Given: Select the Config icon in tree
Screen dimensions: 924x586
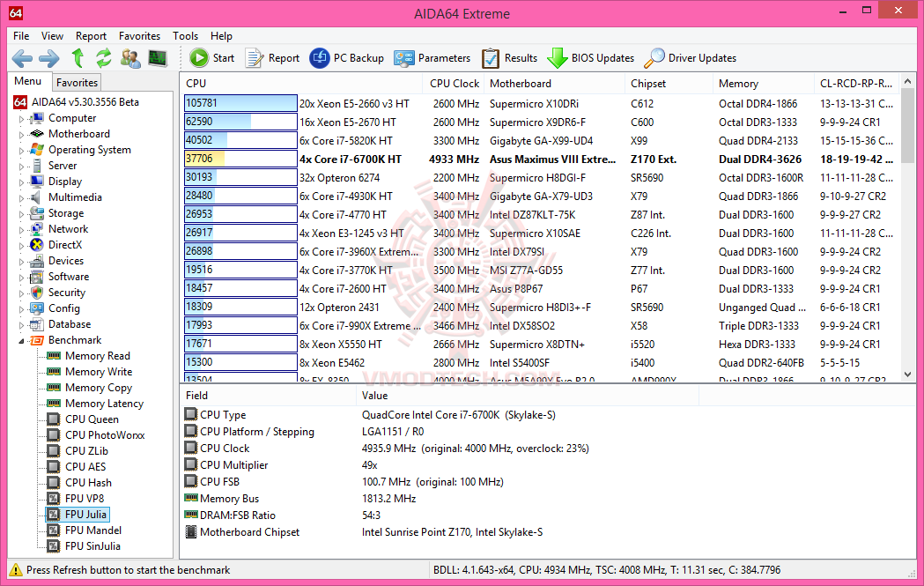Looking at the screenshot, I should tap(36, 308).
